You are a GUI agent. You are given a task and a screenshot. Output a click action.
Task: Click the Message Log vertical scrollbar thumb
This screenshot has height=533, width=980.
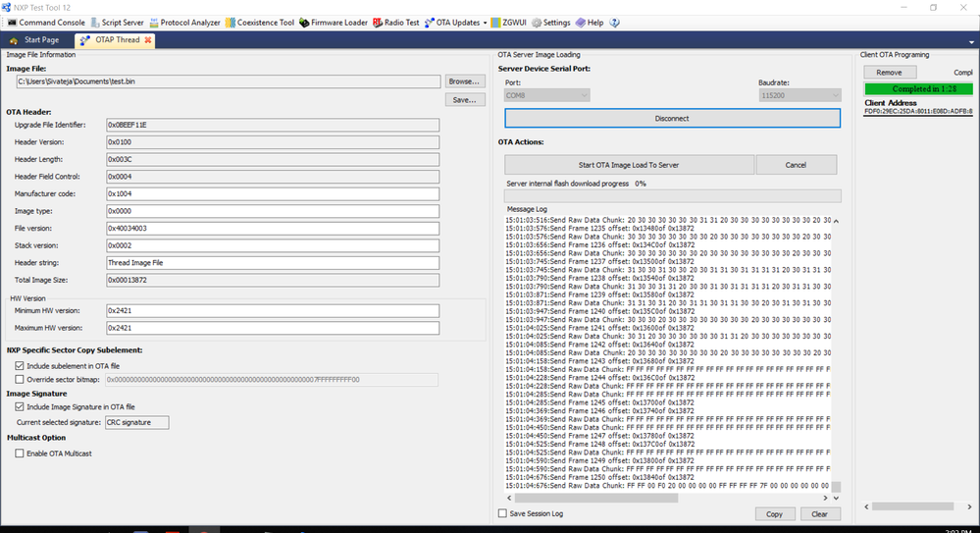click(x=836, y=487)
